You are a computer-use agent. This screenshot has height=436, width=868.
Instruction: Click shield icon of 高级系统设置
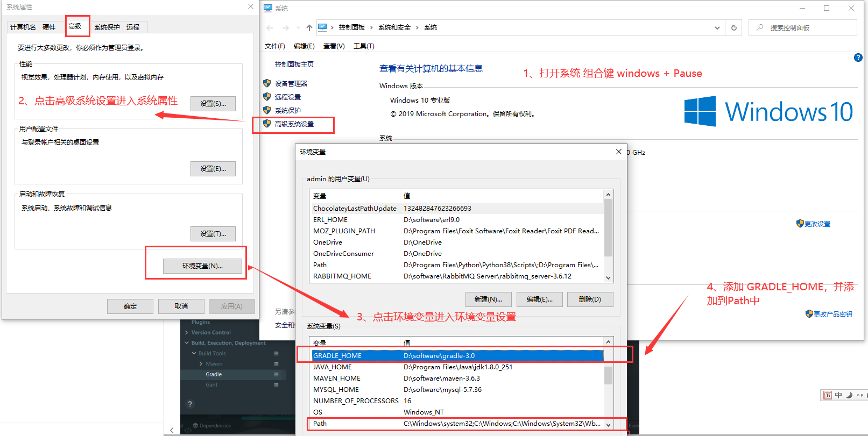click(x=267, y=124)
